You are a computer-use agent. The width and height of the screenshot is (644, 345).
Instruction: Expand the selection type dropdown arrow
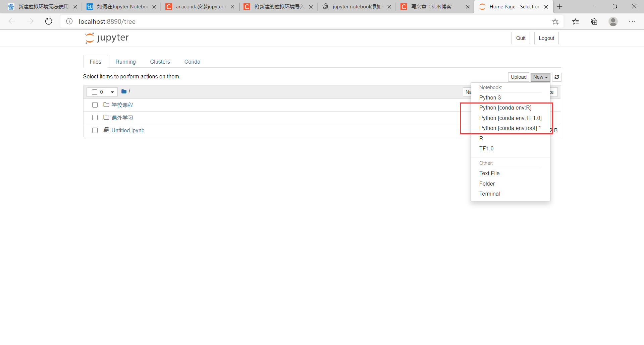tap(112, 92)
